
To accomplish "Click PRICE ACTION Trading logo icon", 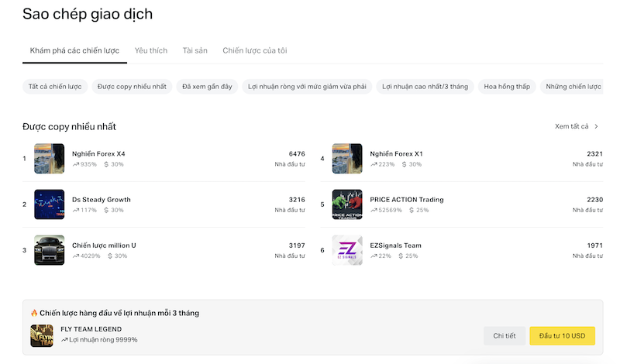I will 347,204.
